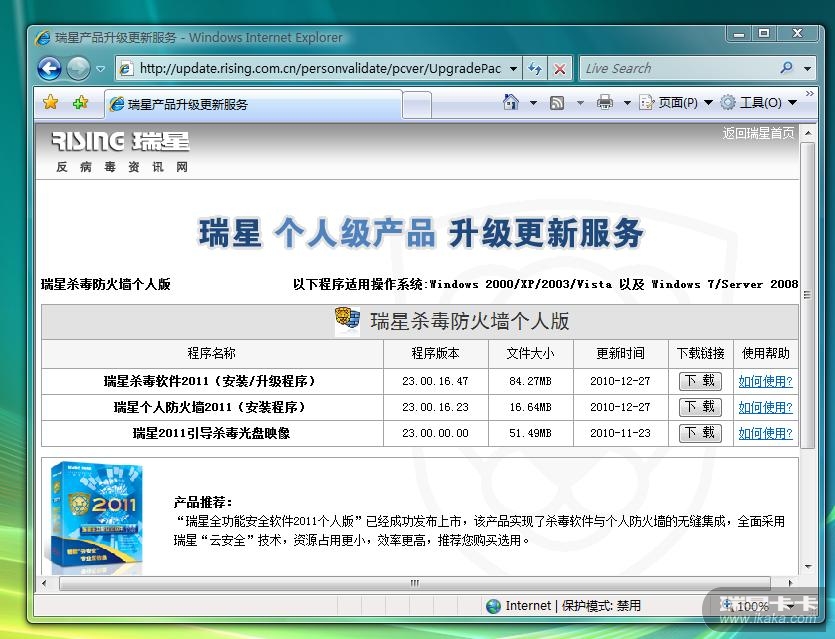
Task: Click file size 16.64MB
Action: tap(530, 407)
